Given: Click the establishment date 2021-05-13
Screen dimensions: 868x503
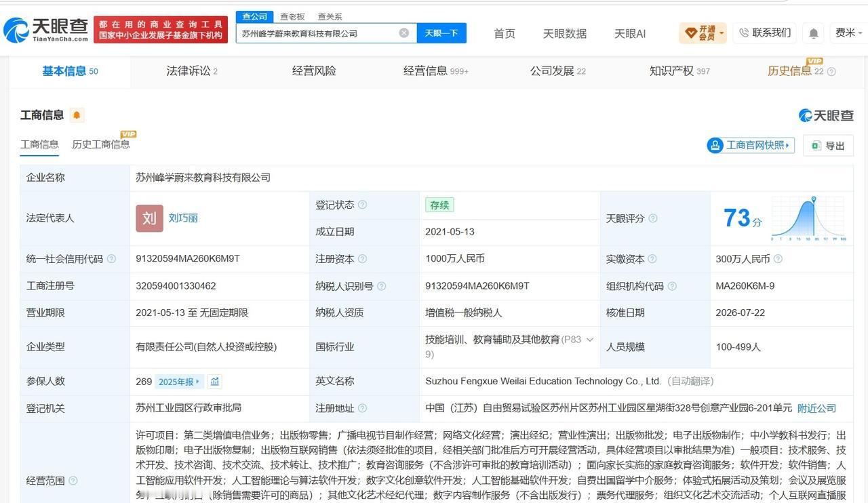Looking at the screenshot, I should tap(450, 232).
